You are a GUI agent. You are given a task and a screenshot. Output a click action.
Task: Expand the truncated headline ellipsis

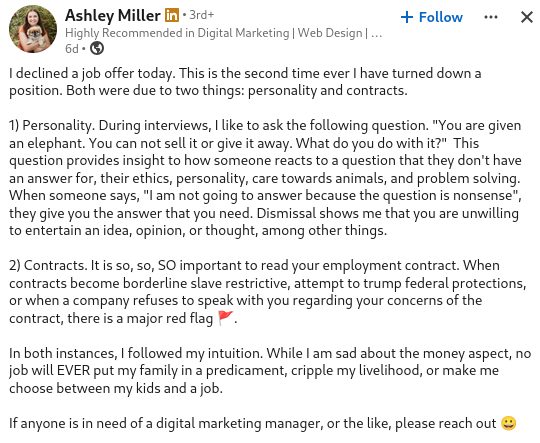pos(377,35)
